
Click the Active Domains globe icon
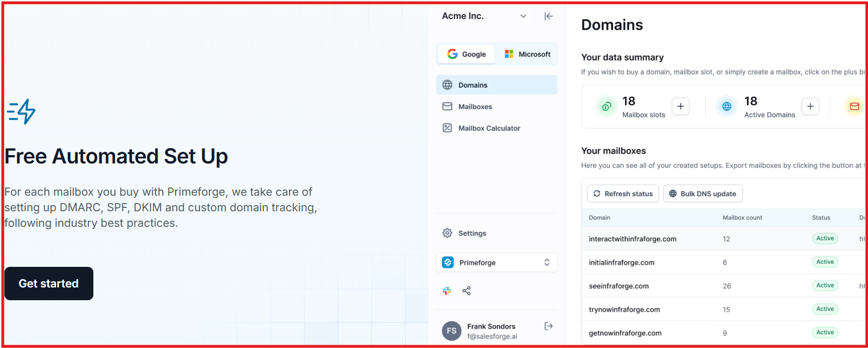727,106
